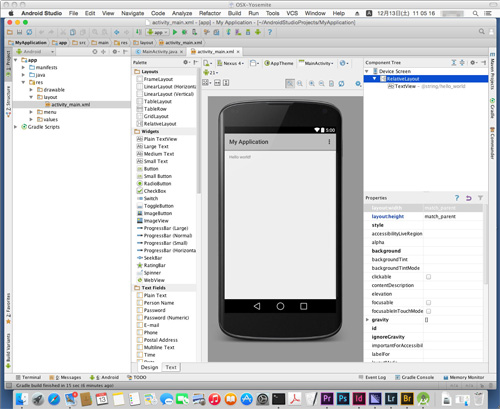Toggle layout_width fill button in designer toolbar
The height and width of the screenshot is (409, 500).
point(217,83)
